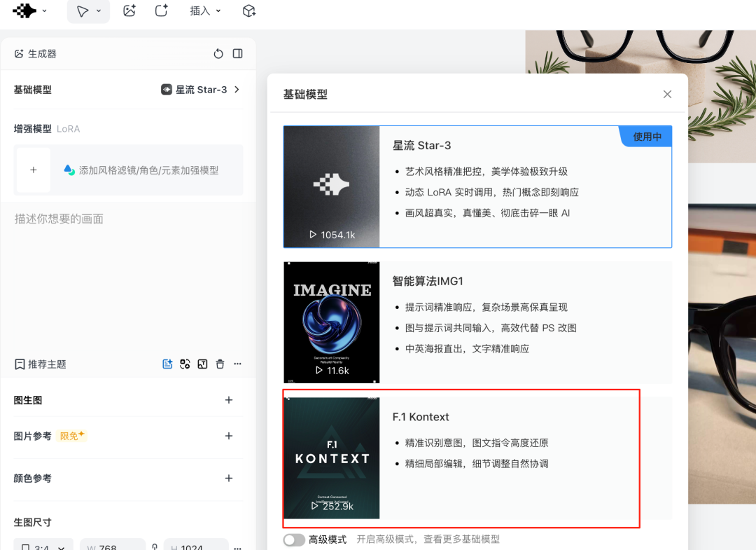Click the trash icon to clear prompt
This screenshot has height=550, width=756.
point(220,364)
